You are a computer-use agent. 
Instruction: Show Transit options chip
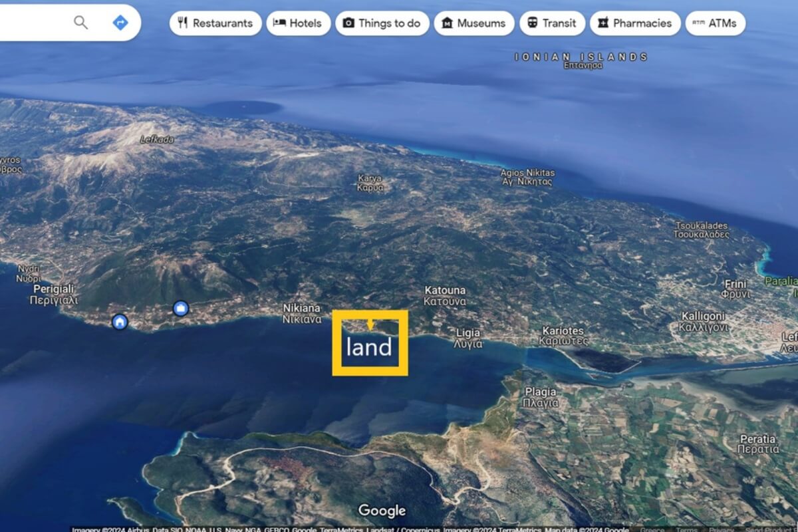[552, 23]
